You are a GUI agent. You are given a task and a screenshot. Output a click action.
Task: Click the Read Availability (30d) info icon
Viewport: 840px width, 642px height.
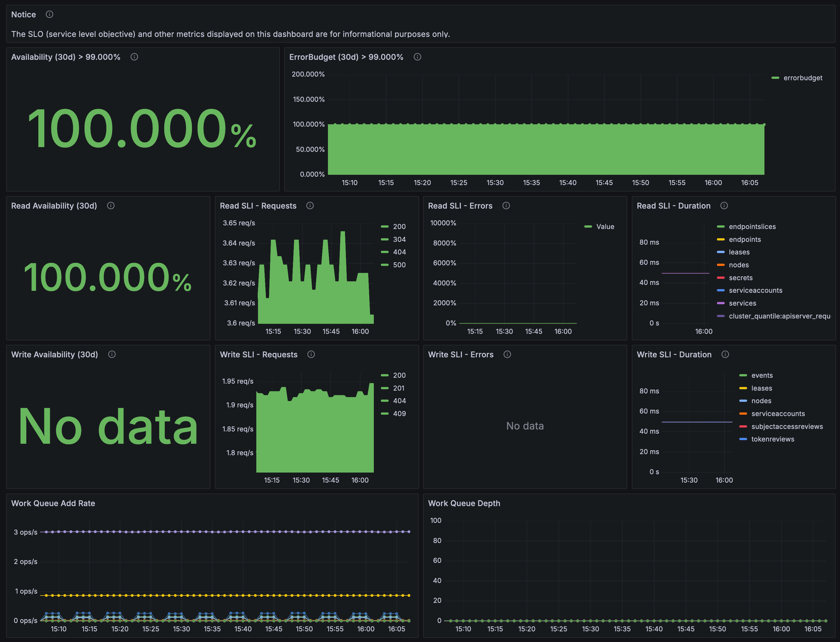[111, 206]
